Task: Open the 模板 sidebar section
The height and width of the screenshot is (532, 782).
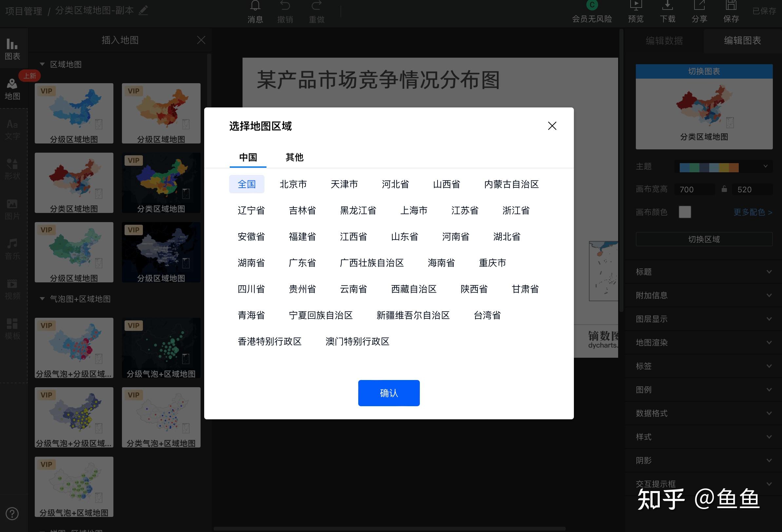Action: coord(12,329)
